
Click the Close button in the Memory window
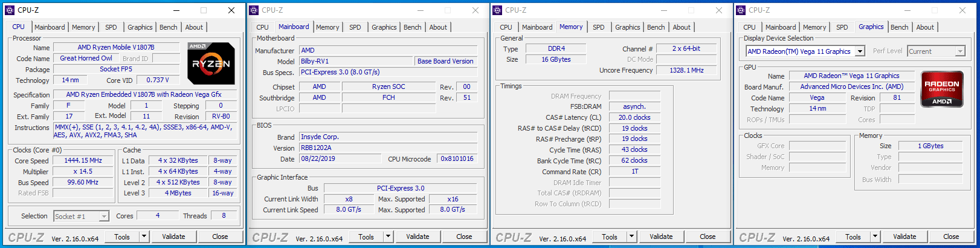(x=708, y=237)
